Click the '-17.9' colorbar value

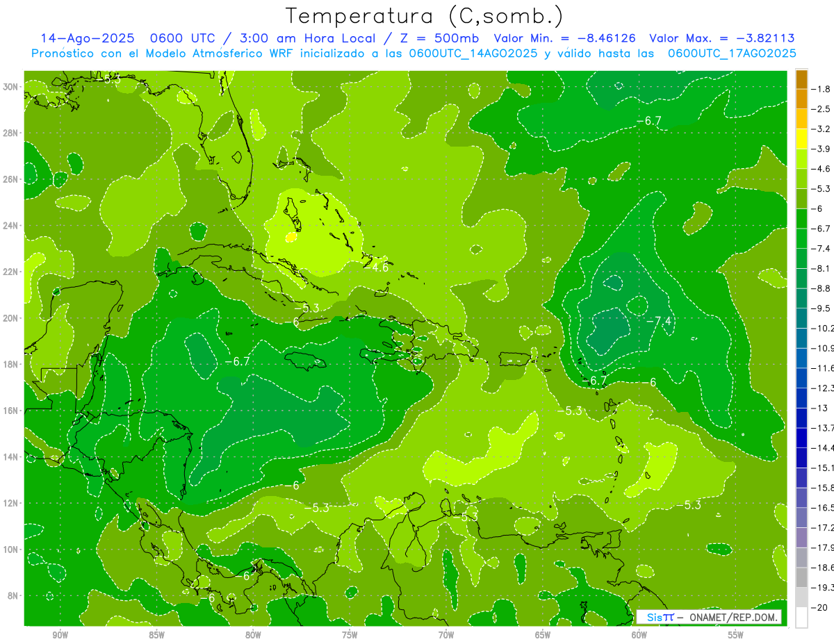point(823,547)
